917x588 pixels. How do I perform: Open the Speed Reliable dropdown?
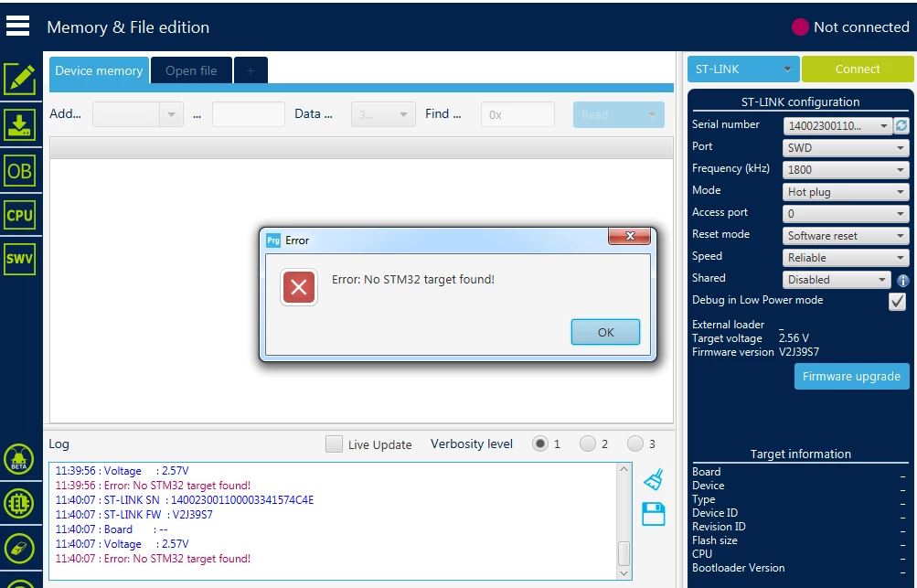pos(846,258)
